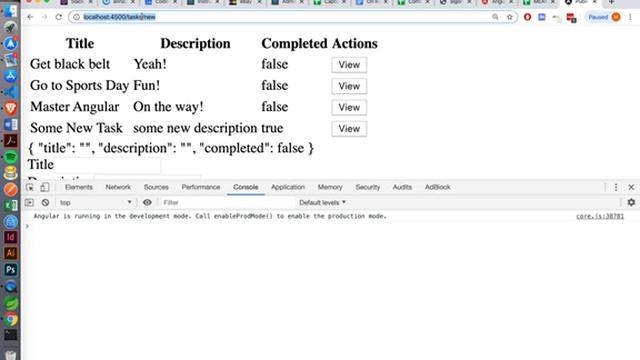Viewport: 640px width, 360px height.
Task: Select the localhost:4500 address bar URL
Action: click(x=119, y=17)
